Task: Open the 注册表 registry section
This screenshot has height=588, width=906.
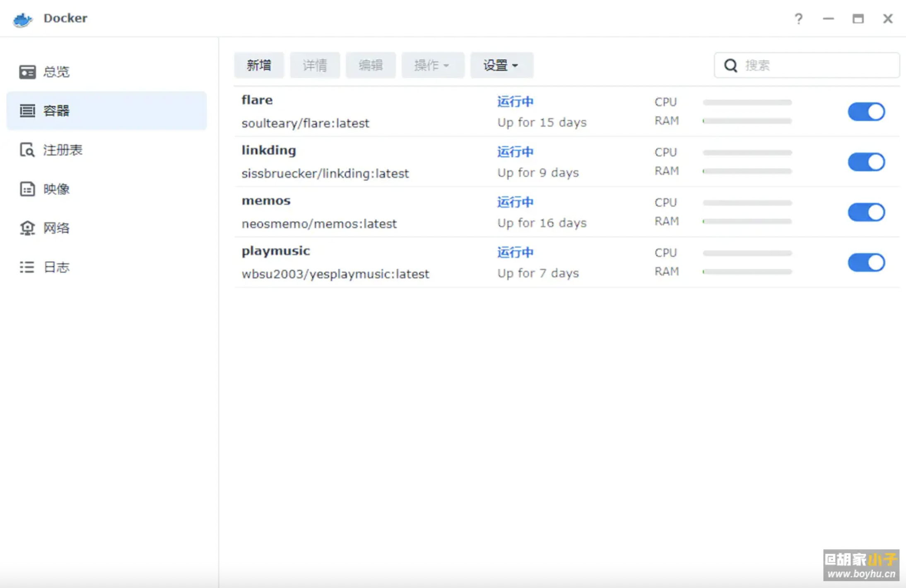Action: (106, 150)
